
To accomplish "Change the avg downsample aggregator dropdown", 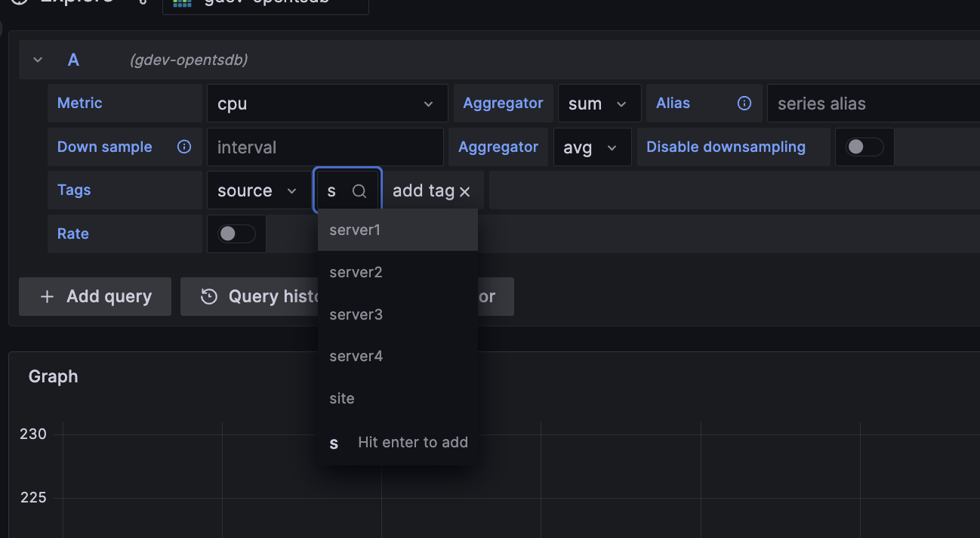I will click(592, 147).
